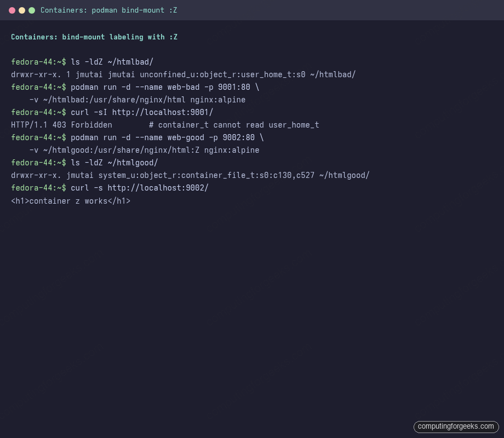Screen dimensions: 504x438
Task: Click window title 'Containers: podman bind-mount :Z'
Action: point(108,10)
